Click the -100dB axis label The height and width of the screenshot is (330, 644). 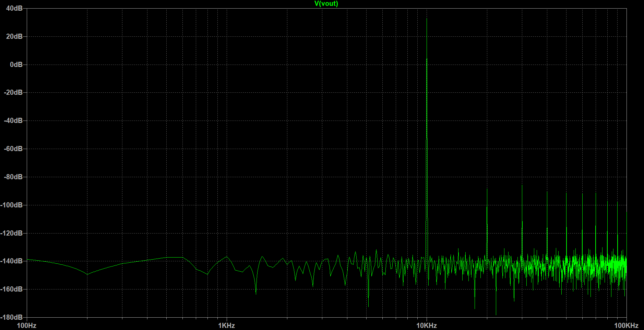tap(11, 205)
